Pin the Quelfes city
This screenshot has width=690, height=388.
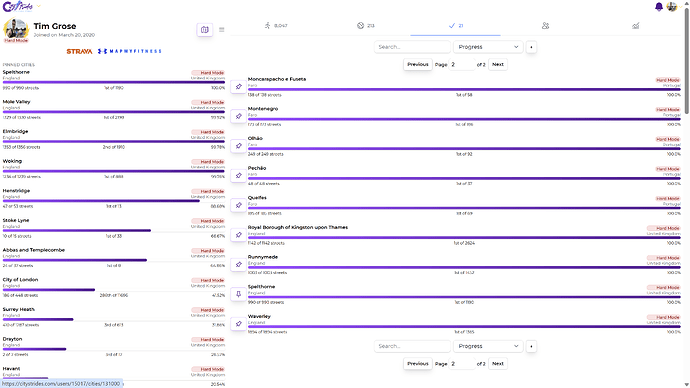pos(239,205)
